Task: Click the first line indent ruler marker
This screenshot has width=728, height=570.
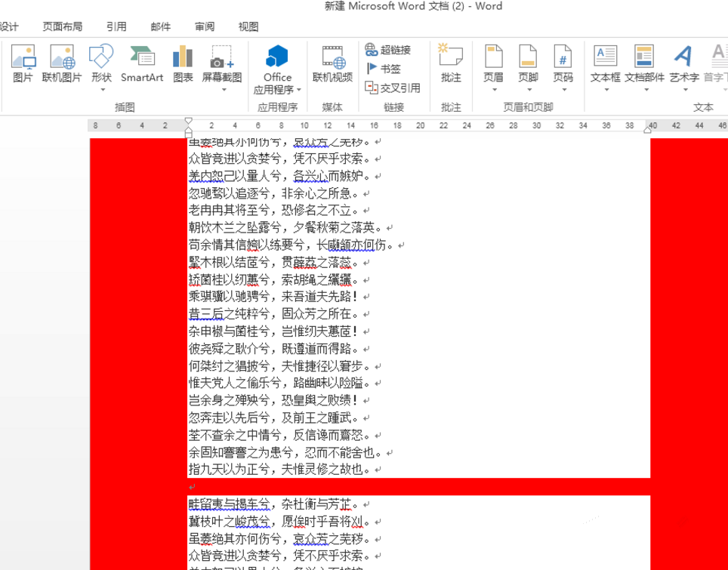Action: click(x=188, y=120)
